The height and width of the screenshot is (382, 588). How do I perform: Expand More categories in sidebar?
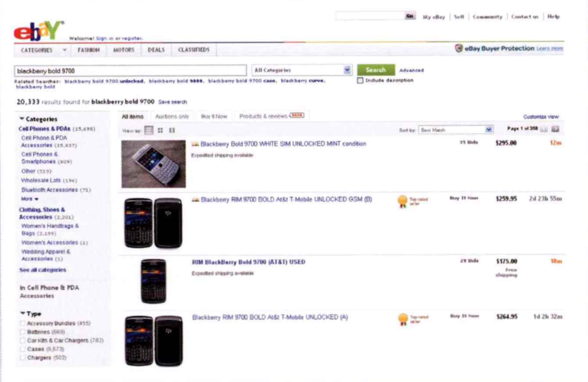(29, 199)
